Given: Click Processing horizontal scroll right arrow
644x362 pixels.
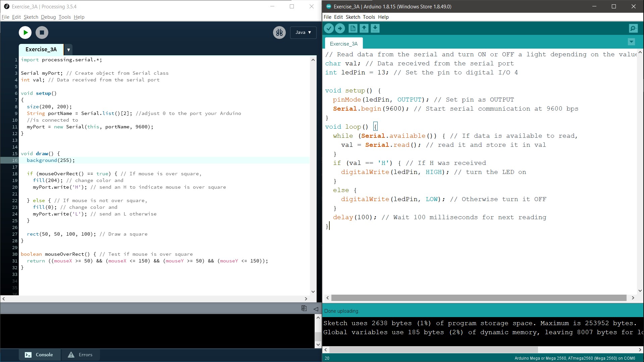Looking at the screenshot, I should pos(306,299).
